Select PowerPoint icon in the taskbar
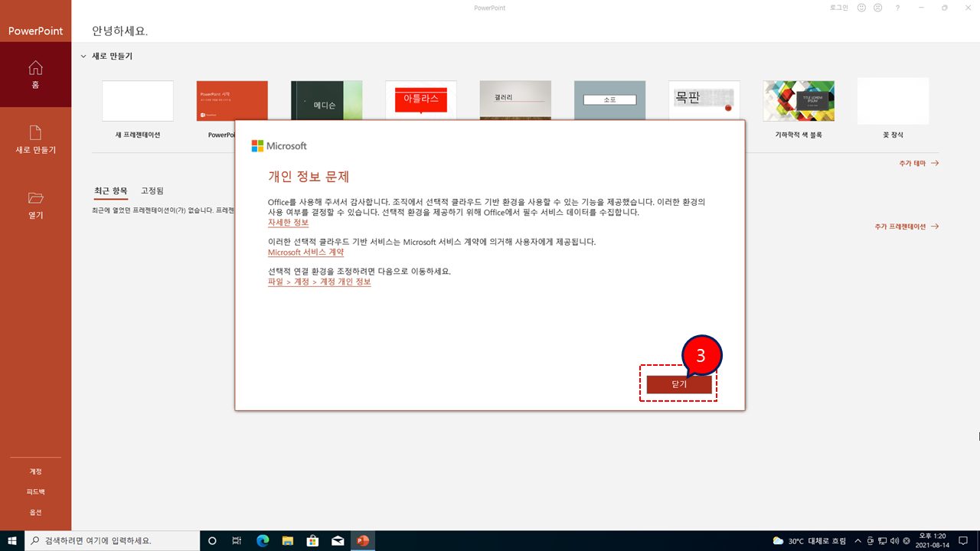This screenshot has height=551, width=980. (x=363, y=540)
